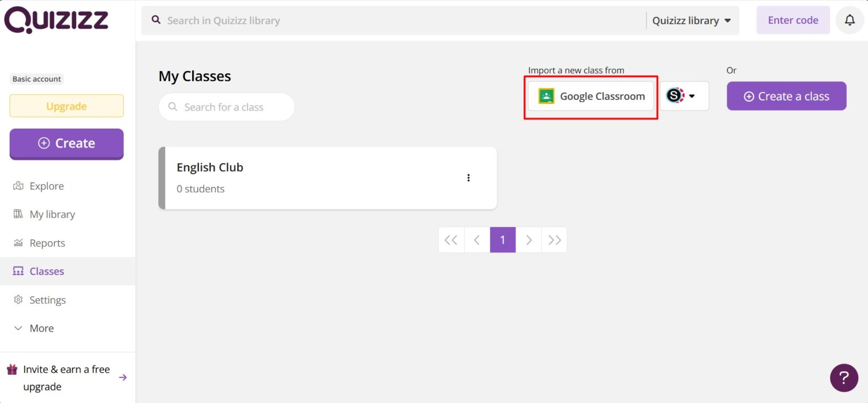The width and height of the screenshot is (868, 403).
Task: Open the alternate import source dropdown
Action: 684,95
